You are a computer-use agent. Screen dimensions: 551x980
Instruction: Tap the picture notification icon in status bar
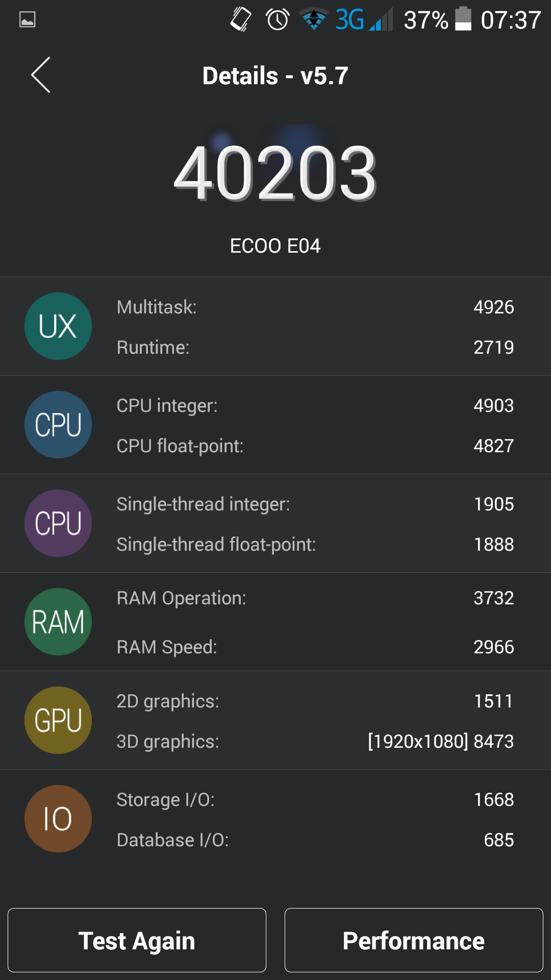click(28, 20)
